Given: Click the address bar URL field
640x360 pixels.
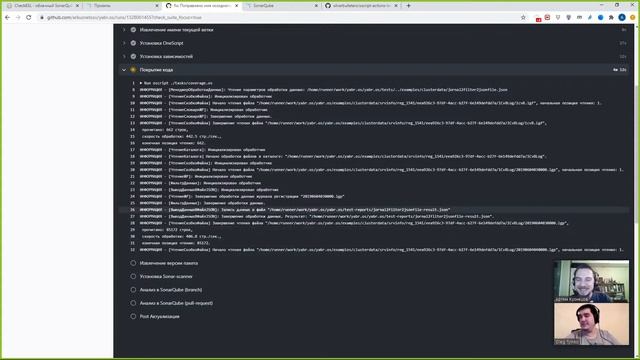Looking at the screenshot, I should [x=278, y=18].
